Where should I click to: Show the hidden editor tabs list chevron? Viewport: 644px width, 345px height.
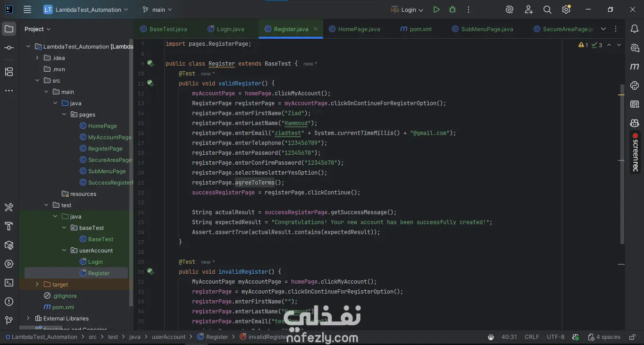point(603,29)
